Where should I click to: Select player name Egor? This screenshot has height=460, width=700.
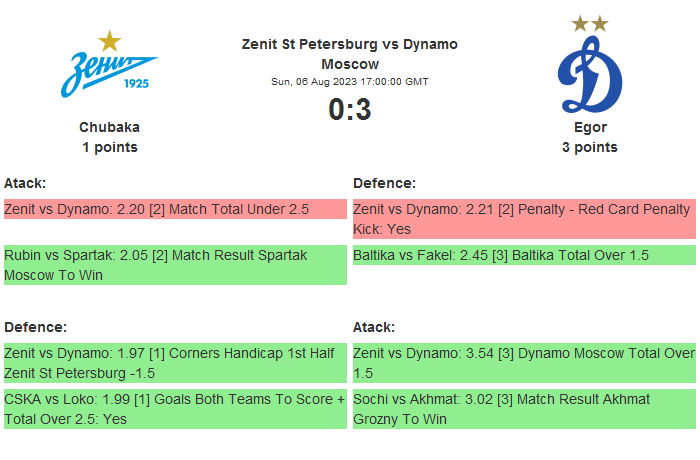pos(590,127)
